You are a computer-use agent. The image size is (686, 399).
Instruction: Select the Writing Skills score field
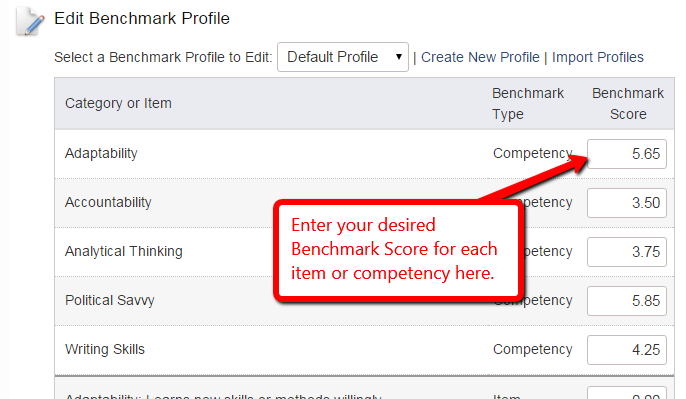(x=626, y=350)
